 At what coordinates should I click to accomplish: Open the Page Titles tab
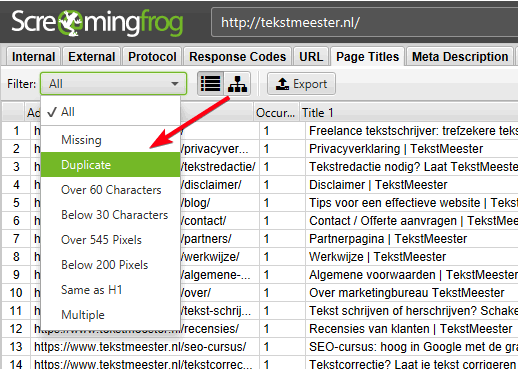(x=367, y=57)
